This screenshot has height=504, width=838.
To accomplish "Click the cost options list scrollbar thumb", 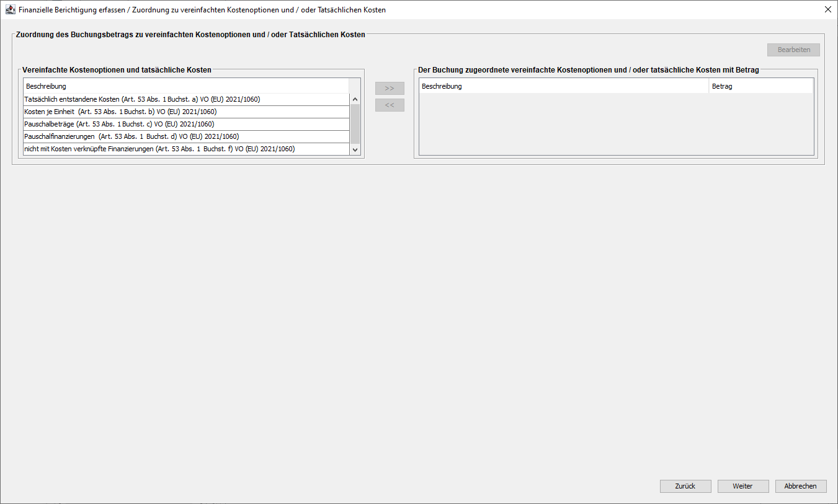I will 355,123.
